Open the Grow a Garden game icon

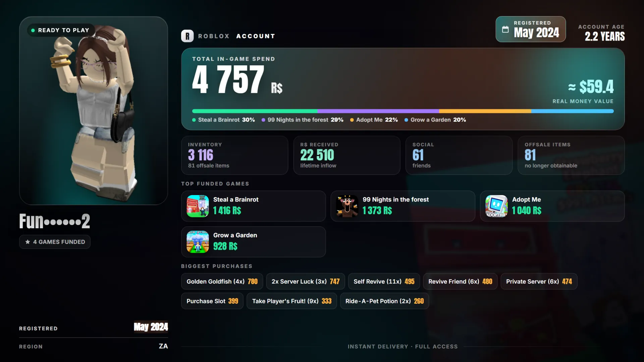198,242
